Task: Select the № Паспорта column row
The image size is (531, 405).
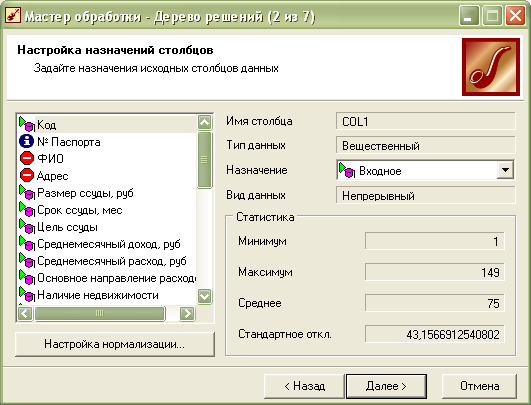Action: [107, 142]
